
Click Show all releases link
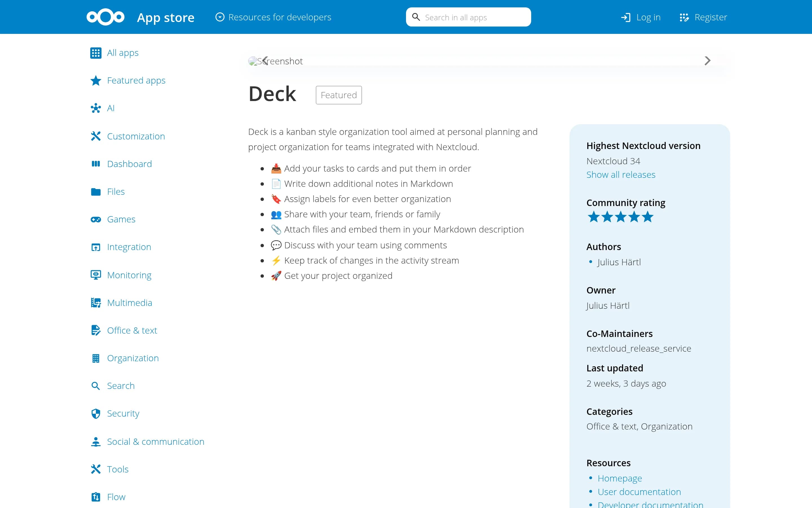pyautogui.click(x=620, y=175)
